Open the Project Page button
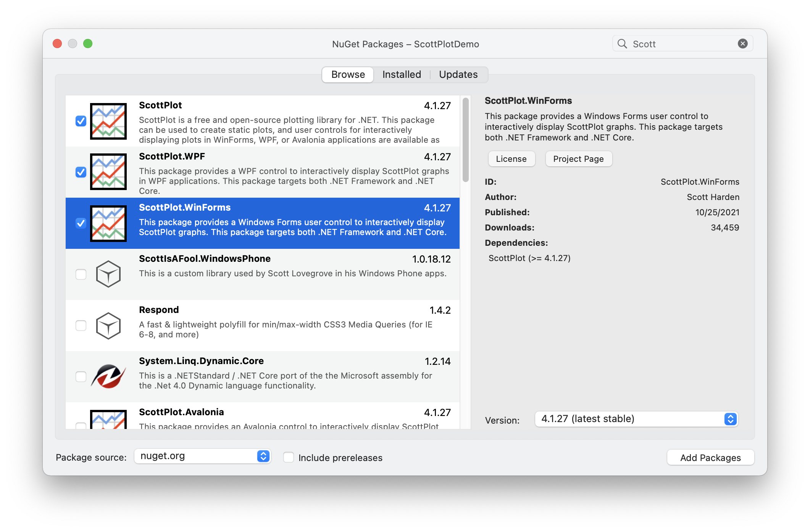Viewport: 810px width, 532px height. coord(578,159)
